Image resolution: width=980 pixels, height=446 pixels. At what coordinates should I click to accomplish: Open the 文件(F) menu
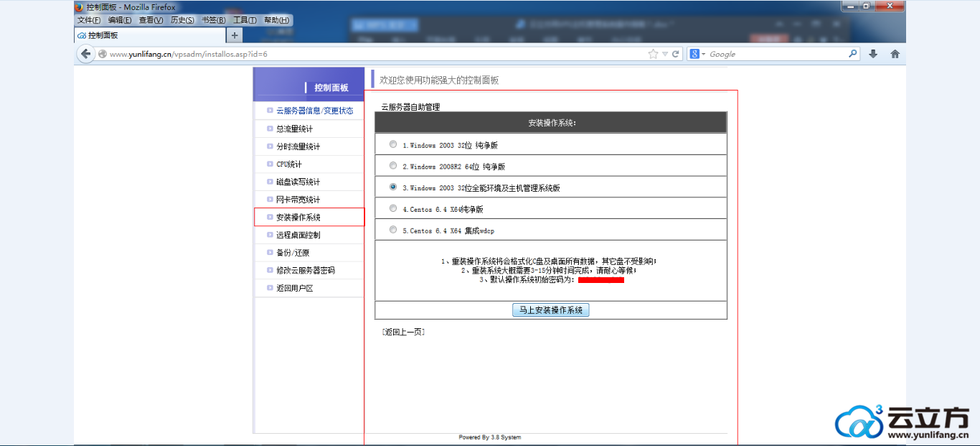click(x=89, y=20)
